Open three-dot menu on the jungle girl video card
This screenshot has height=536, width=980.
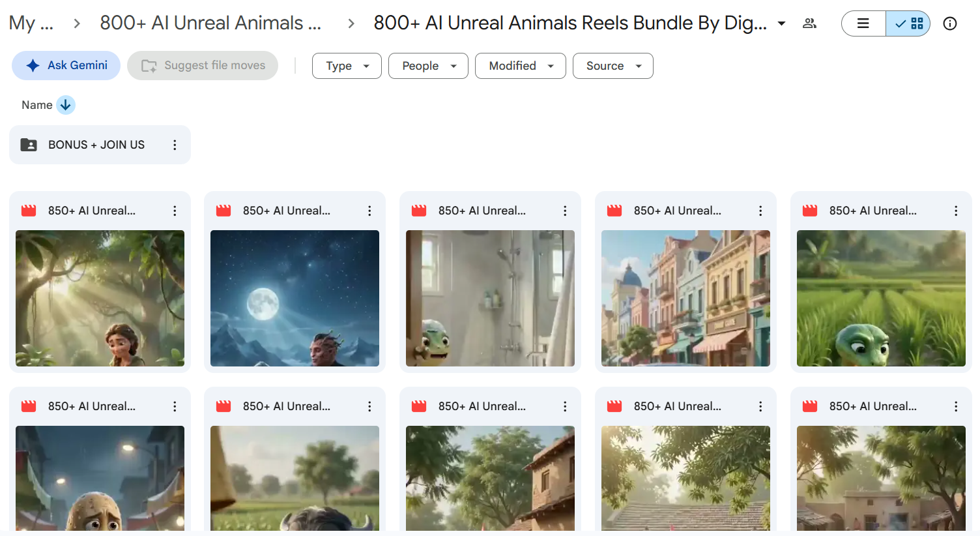[x=175, y=211]
